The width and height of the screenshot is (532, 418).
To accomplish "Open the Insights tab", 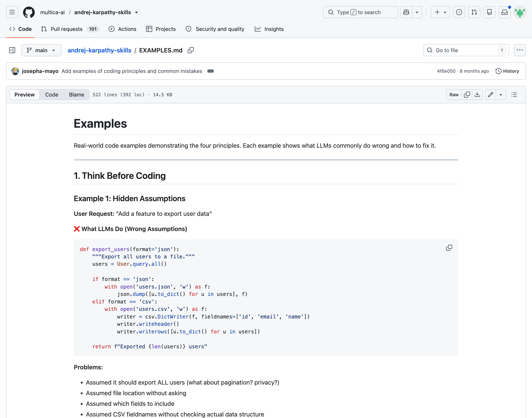I will (269, 29).
